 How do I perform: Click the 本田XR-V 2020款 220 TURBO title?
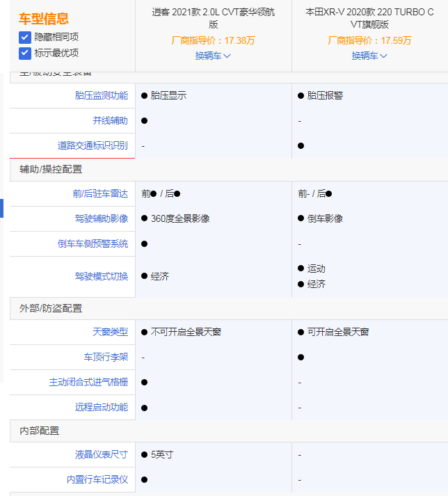pyautogui.click(x=369, y=18)
